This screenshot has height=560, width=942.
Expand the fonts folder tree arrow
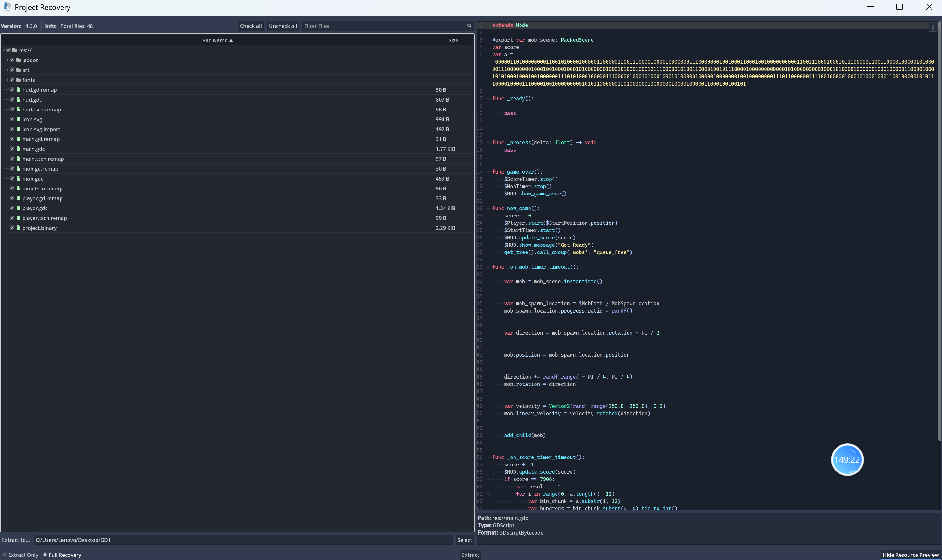(7, 80)
